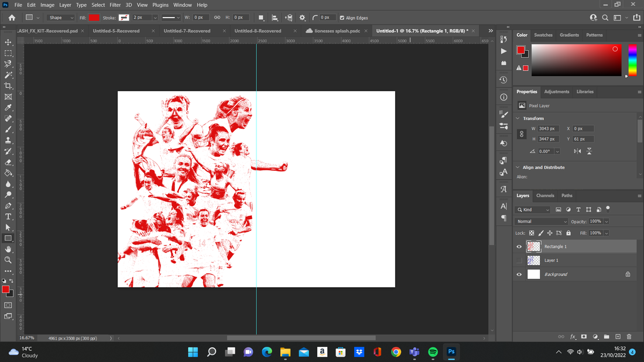Toggle the width-height link in Transform properties
644x362 pixels.
coord(522,134)
